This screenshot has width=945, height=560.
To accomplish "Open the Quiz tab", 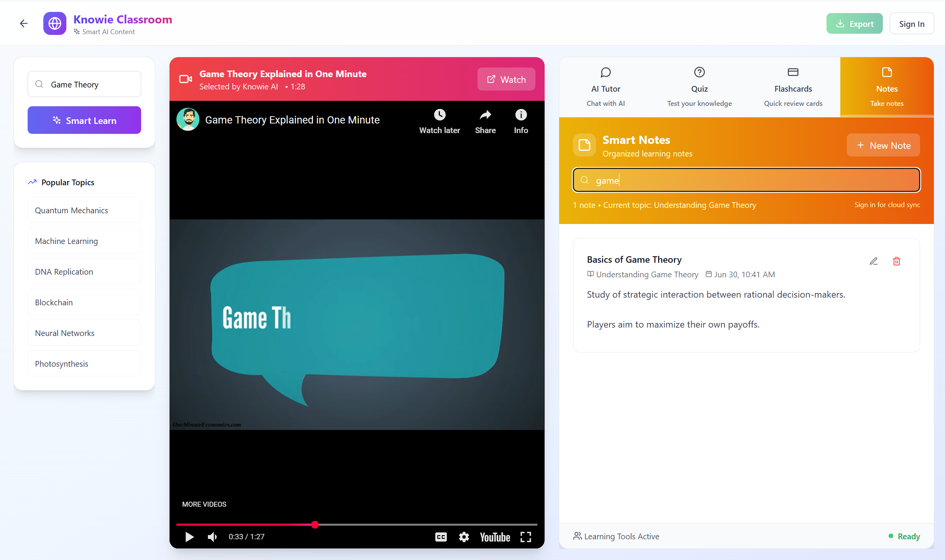I will 699,87.
